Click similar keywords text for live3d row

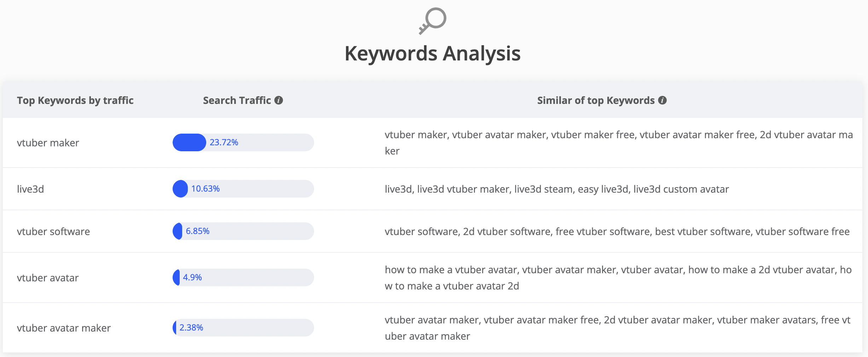click(x=557, y=189)
